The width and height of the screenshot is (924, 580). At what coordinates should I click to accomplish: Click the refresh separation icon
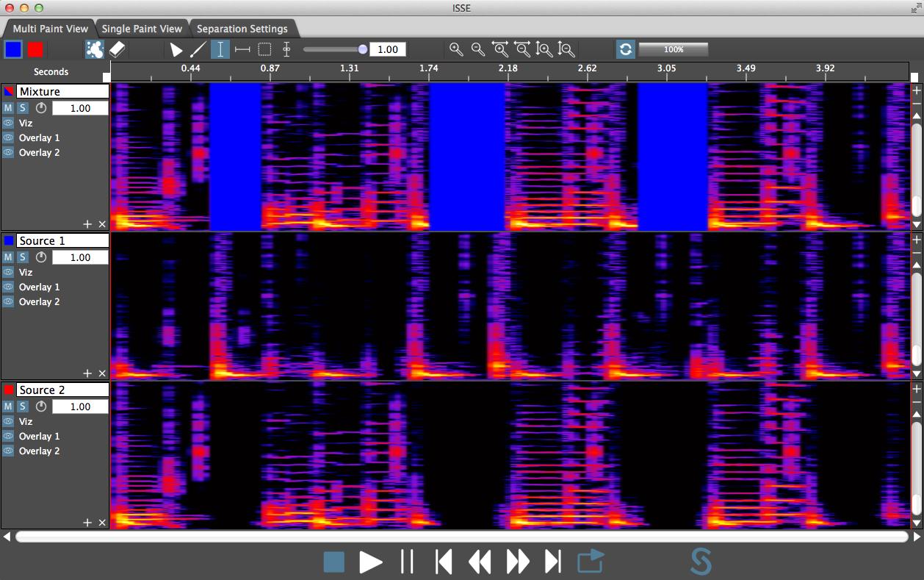pyautogui.click(x=625, y=49)
